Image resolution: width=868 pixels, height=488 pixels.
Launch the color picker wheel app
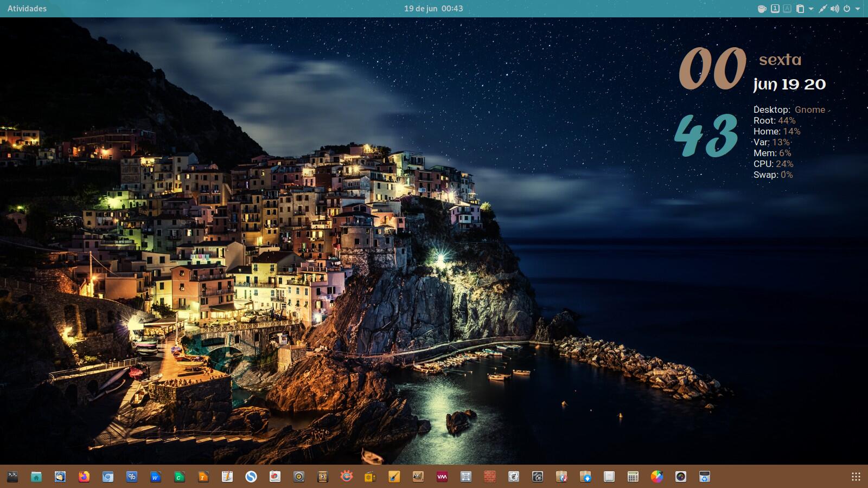657,477
